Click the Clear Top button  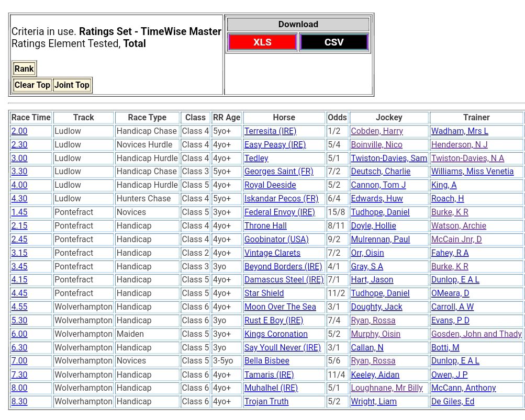[32, 85]
